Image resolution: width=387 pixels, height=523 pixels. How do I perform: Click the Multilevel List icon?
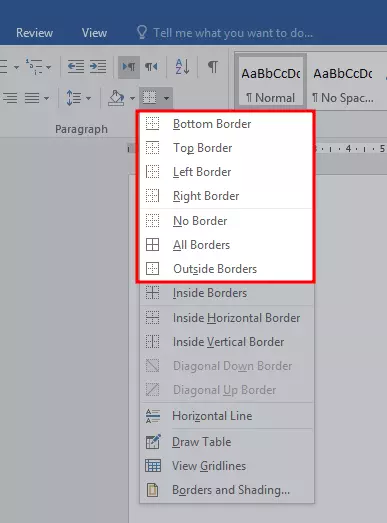[34, 66]
